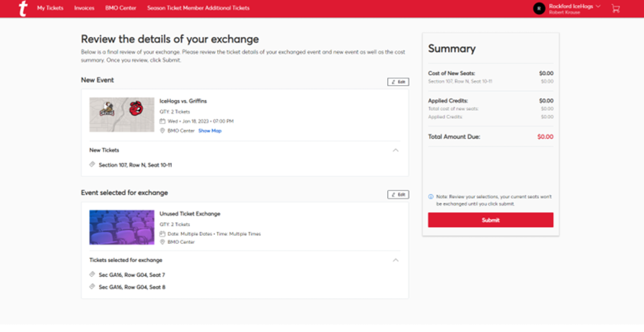Image resolution: width=644 pixels, height=332 pixels.
Task: Click 'Section 107, Row N, Seat 10-11' ticket row
Action: [135, 165]
